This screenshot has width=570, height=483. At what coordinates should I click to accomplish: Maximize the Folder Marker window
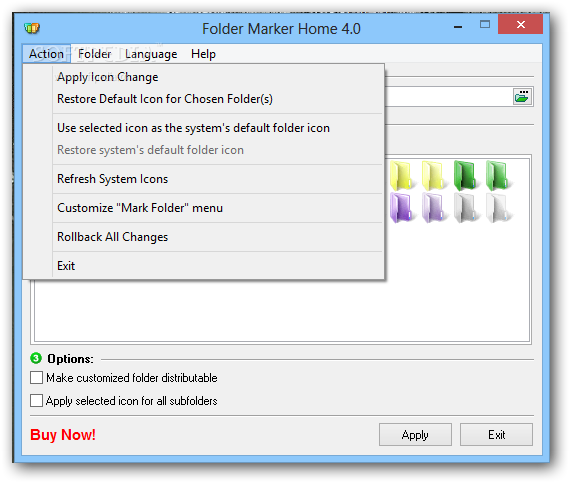click(x=485, y=25)
